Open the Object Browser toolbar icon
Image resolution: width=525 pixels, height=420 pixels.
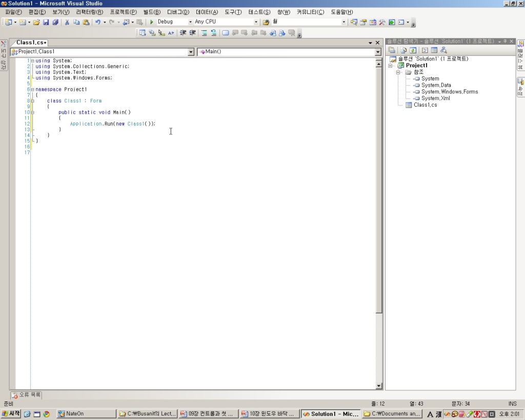(x=373, y=22)
